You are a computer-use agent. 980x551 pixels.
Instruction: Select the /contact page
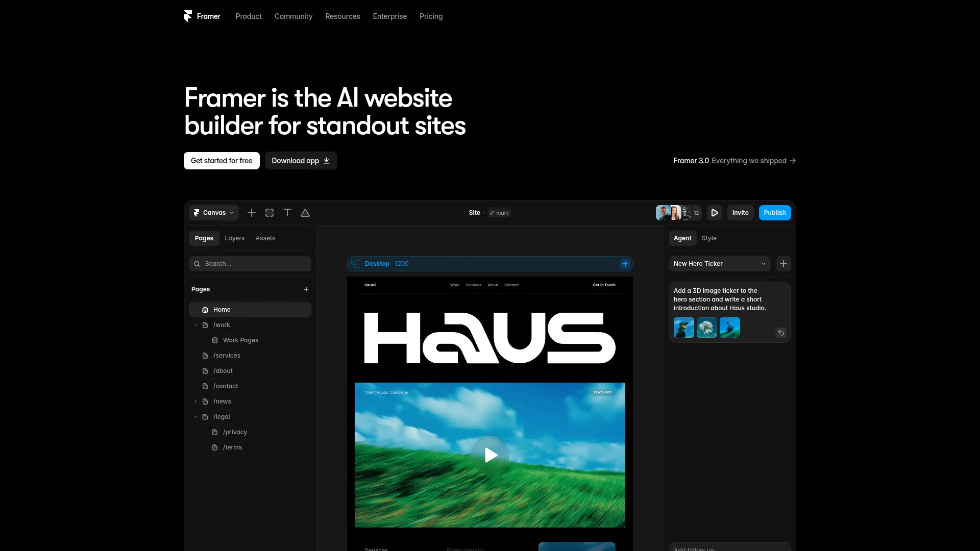pos(226,386)
